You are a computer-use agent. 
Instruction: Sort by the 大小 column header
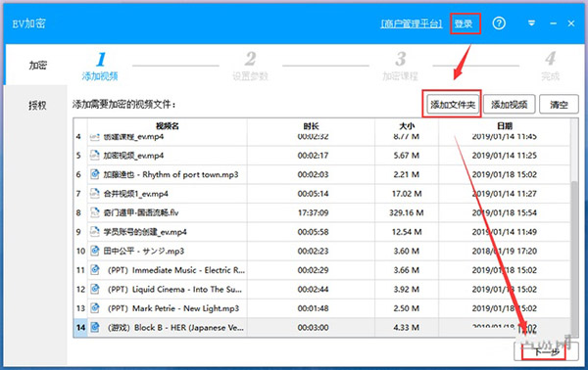(407, 126)
